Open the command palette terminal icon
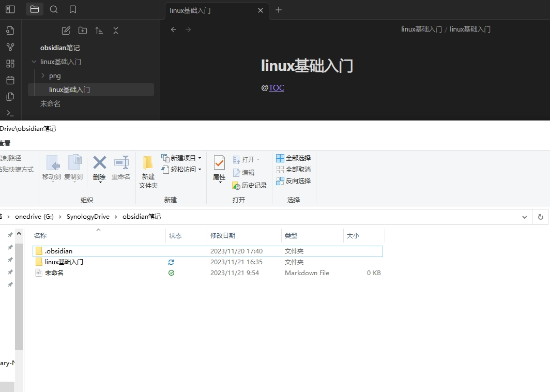 coord(10,113)
